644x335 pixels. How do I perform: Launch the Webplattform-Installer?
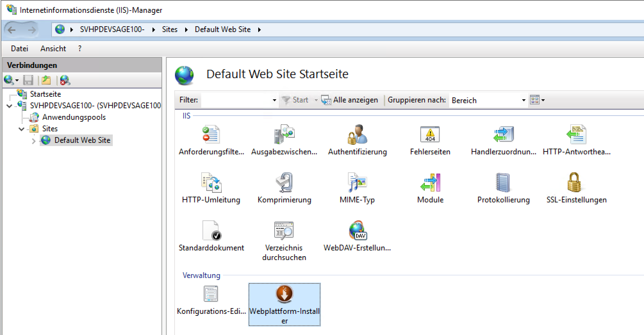click(x=284, y=295)
